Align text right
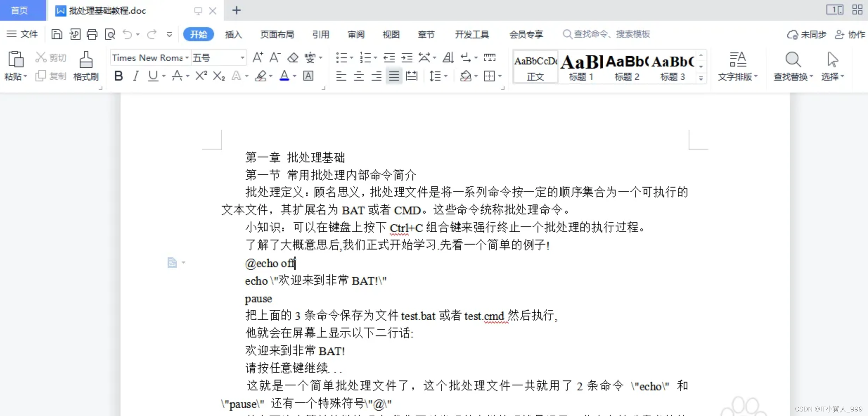Viewport: 868px width, 416px height. (376, 76)
